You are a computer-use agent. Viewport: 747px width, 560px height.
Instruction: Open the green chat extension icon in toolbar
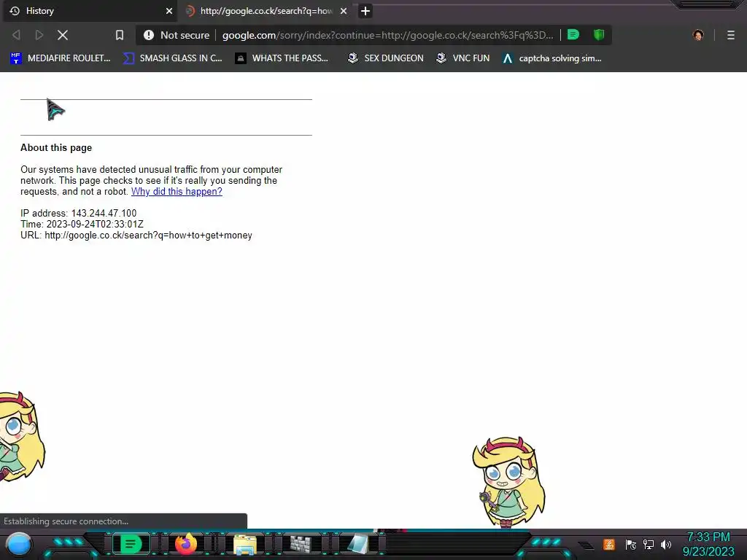(x=573, y=35)
